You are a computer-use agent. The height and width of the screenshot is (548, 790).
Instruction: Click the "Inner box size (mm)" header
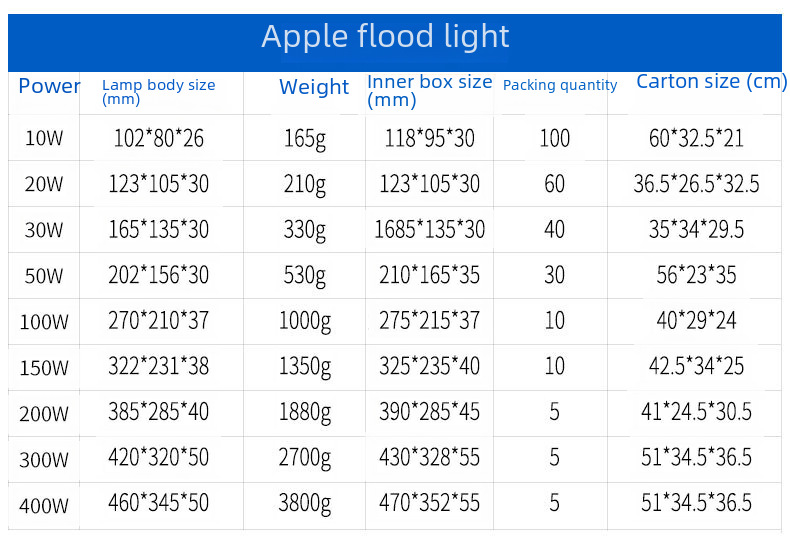[429, 91]
